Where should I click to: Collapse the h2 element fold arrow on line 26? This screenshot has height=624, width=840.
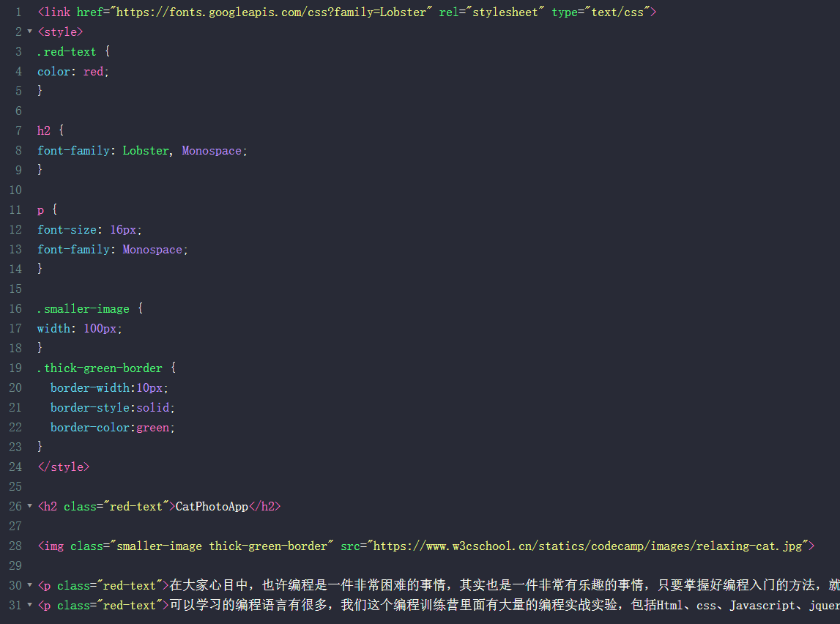pos(29,506)
